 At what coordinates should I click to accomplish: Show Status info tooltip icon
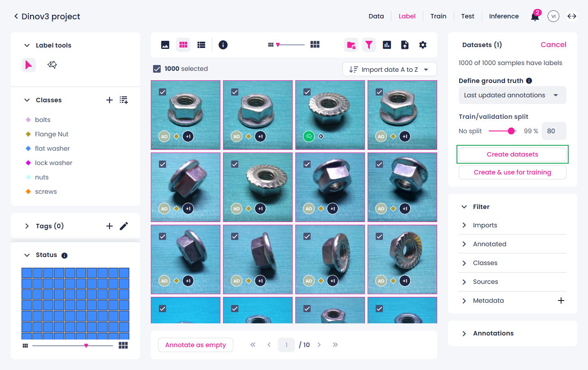64,255
